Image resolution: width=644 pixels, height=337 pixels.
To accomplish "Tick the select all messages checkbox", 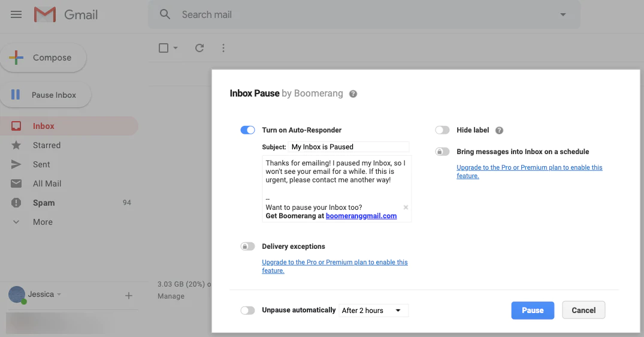I will pos(164,48).
